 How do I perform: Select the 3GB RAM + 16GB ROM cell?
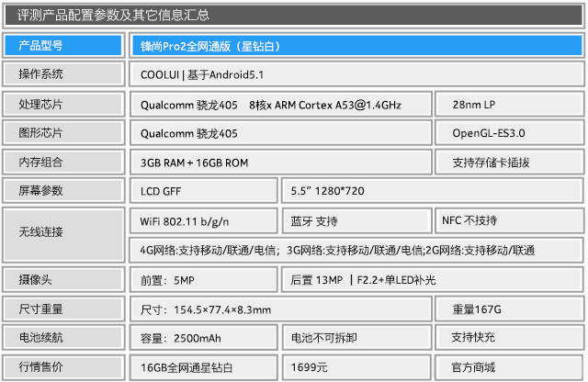coord(279,163)
